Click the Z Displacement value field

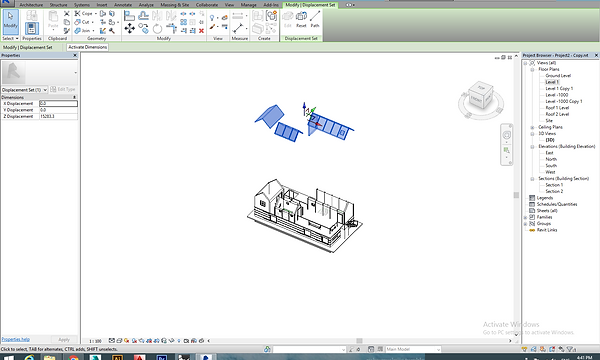pos(58,116)
